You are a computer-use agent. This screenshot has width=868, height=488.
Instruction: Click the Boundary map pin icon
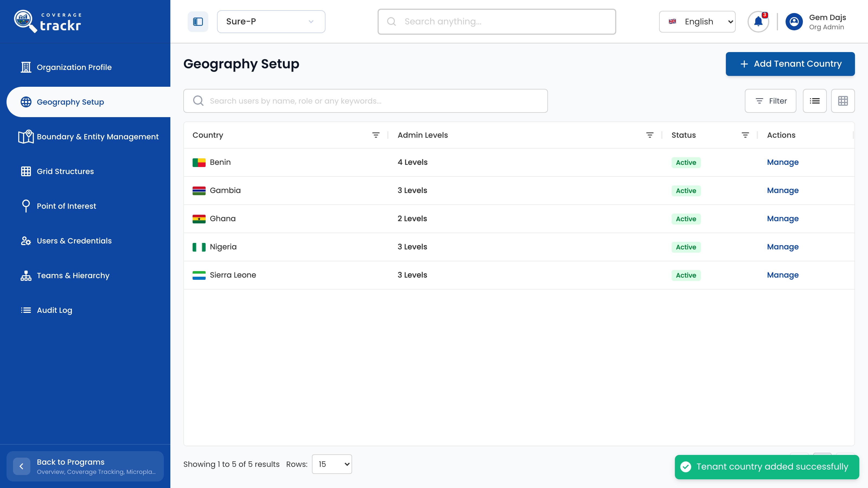26,137
